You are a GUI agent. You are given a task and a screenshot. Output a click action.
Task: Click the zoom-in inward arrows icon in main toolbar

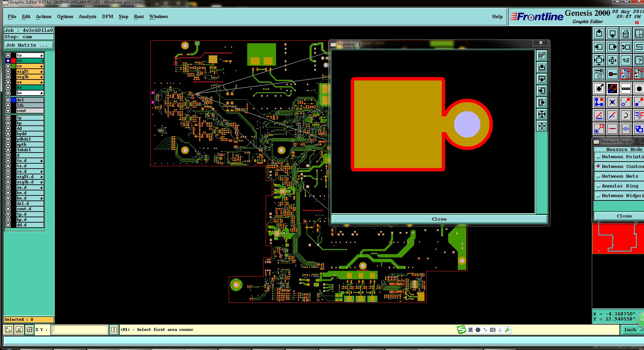point(599,60)
